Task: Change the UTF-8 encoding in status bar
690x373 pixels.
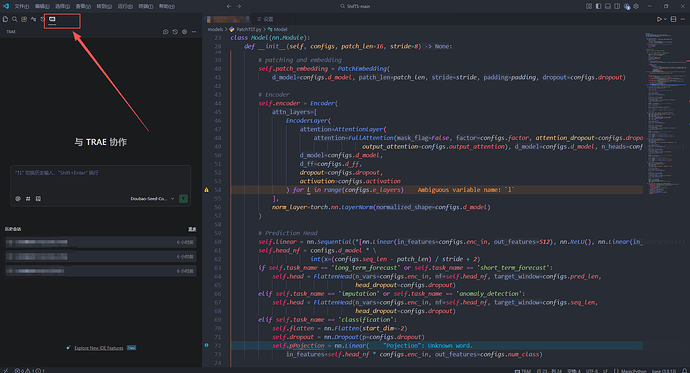Action: click(x=592, y=370)
